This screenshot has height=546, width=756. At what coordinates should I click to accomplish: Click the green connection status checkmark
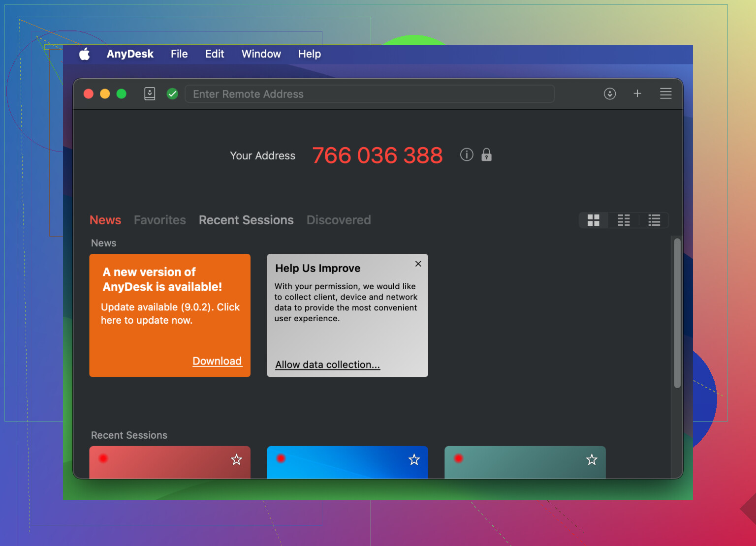[172, 93]
